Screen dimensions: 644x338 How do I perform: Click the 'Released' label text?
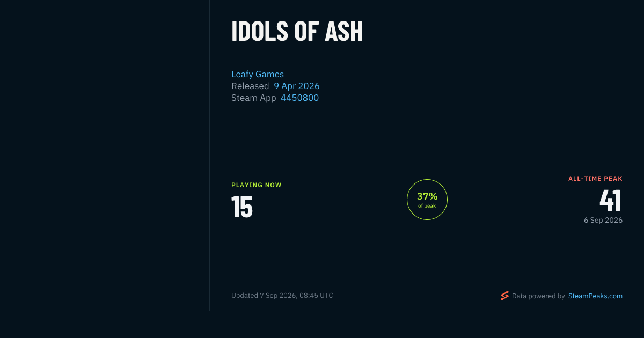point(250,86)
